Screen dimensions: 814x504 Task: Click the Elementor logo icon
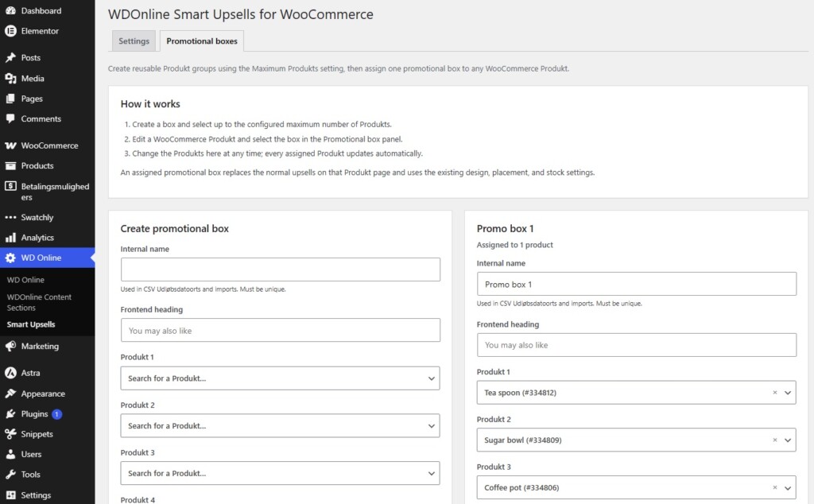tap(10, 31)
